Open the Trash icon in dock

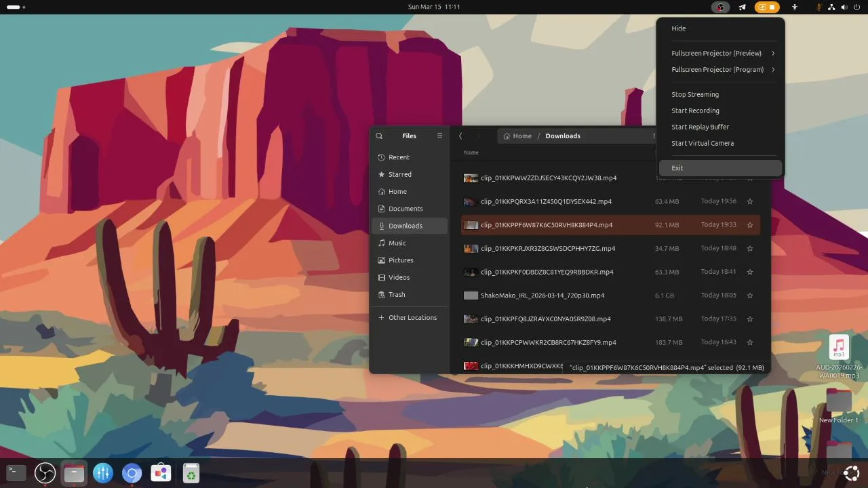coord(191,473)
